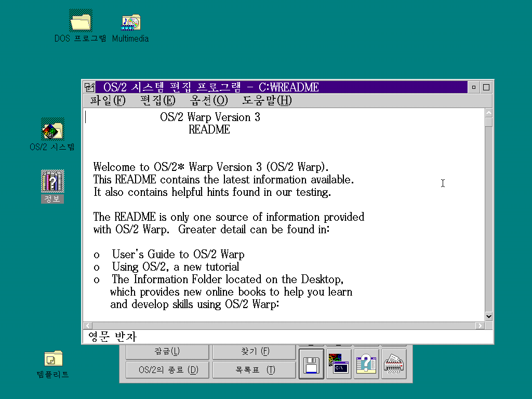
Task: Click the 영문 반자 status bar text
Action: [112, 337]
